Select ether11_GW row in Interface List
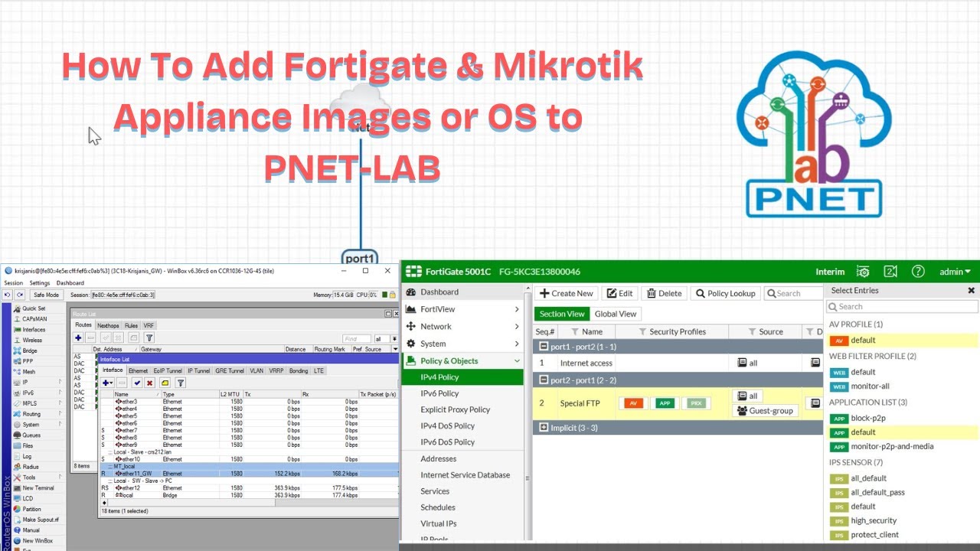The height and width of the screenshot is (551, 980). pyautogui.click(x=249, y=474)
